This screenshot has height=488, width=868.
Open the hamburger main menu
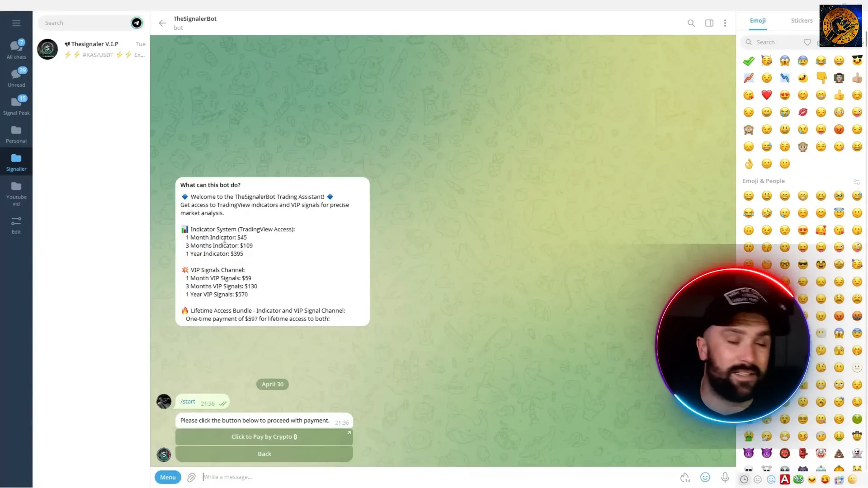pos(16,23)
